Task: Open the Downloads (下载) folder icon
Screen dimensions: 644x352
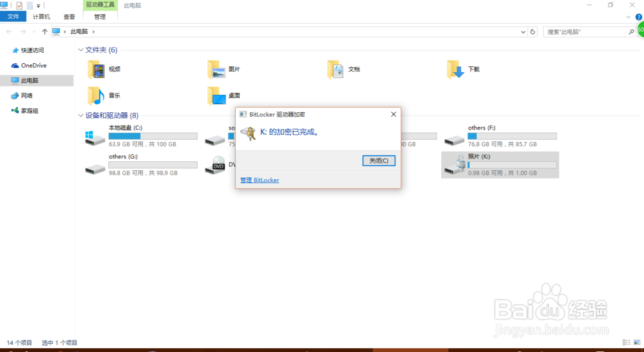Action: coord(455,69)
